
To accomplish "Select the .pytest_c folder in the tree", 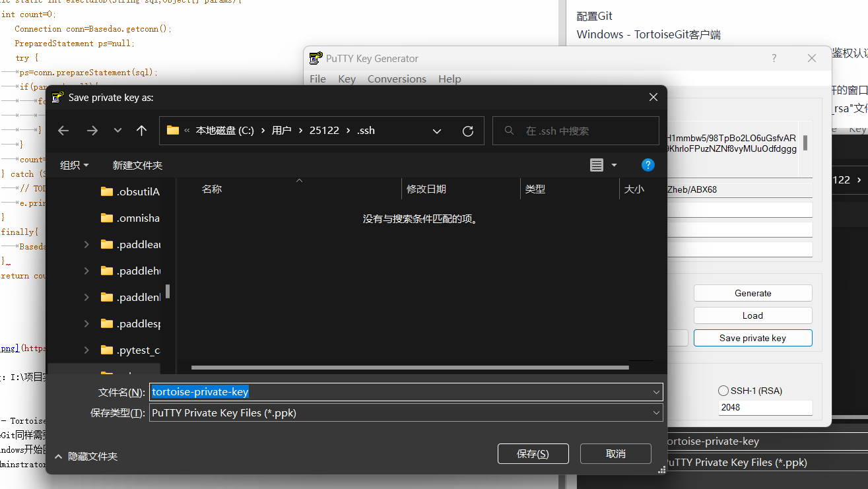I will (x=130, y=350).
